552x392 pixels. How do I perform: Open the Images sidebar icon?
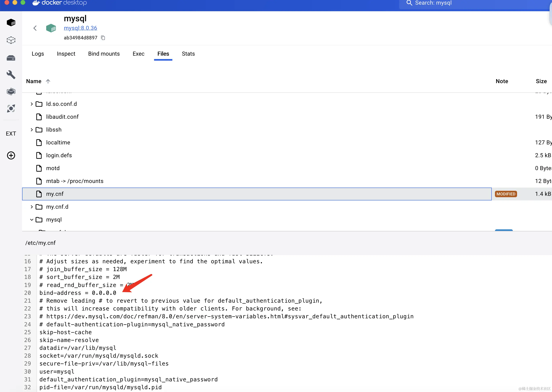11,40
